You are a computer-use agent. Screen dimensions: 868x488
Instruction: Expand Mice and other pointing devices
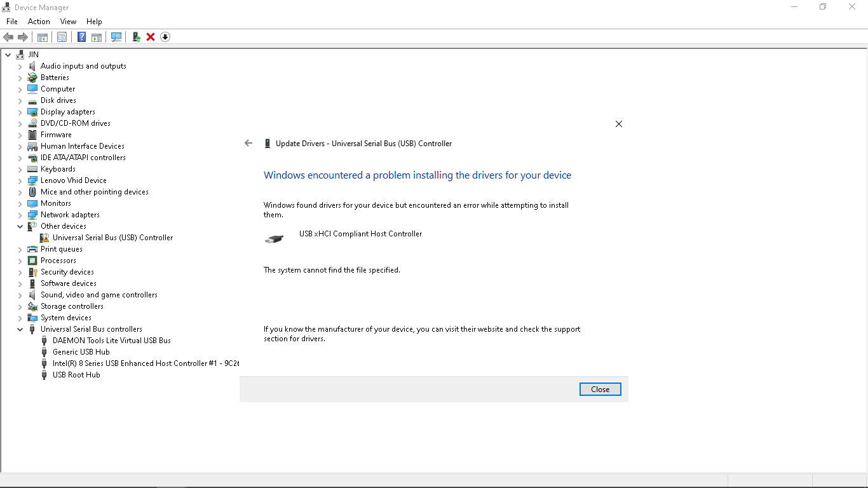[20, 192]
